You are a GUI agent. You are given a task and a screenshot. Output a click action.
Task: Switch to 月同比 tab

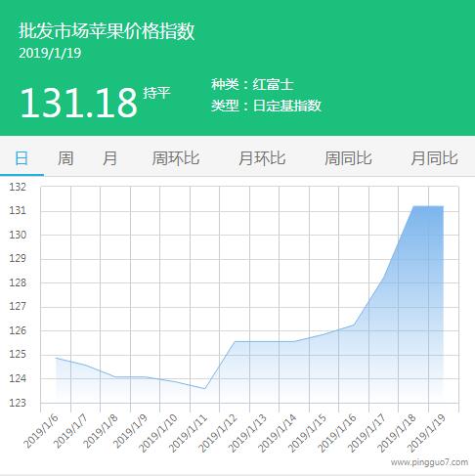(435, 158)
